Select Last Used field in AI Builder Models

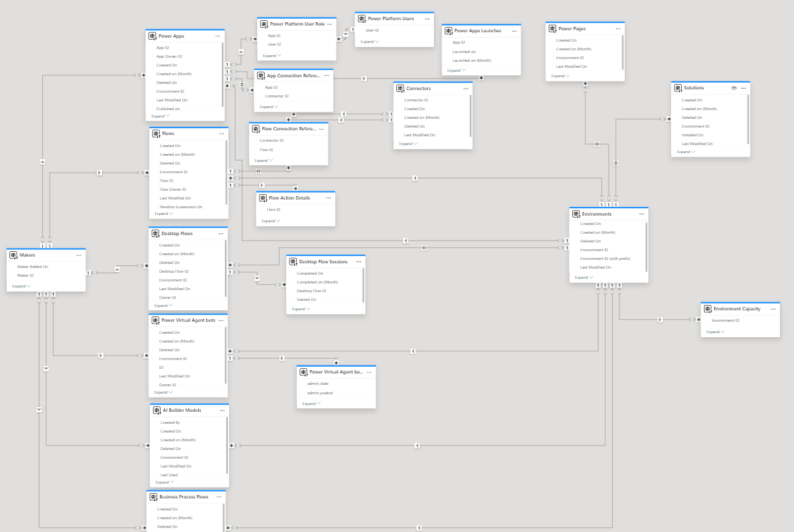tap(169, 475)
